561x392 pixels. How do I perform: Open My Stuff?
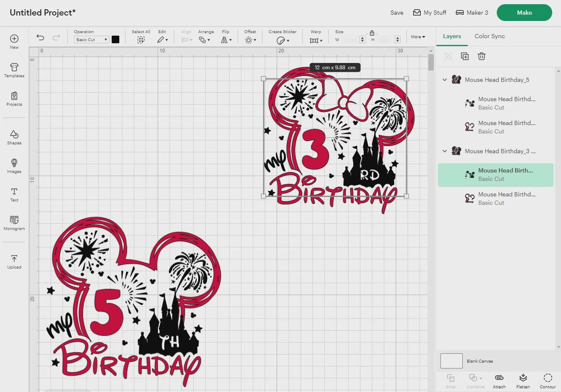coord(430,13)
